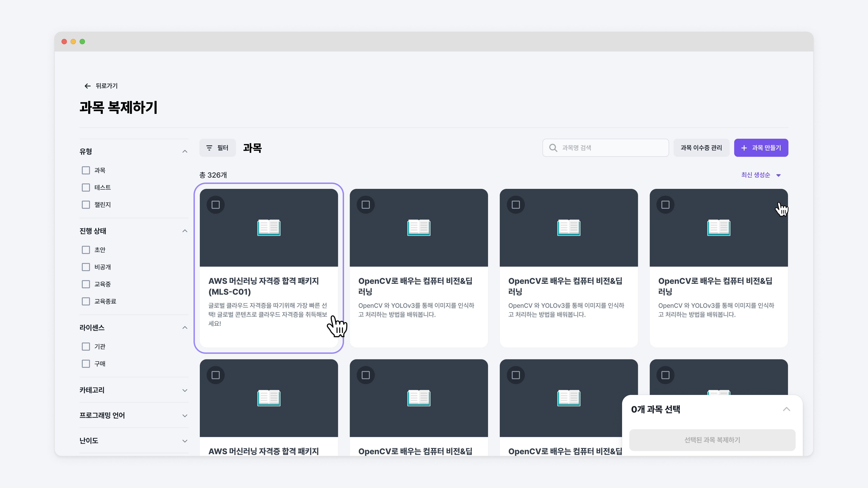Viewport: 868px width, 488px height.
Task: Click the red close window dot
Action: (x=64, y=42)
